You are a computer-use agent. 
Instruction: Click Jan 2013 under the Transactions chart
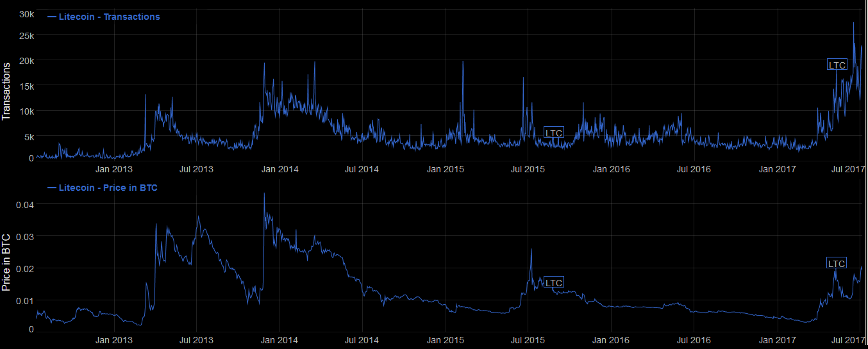tap(114, 169)
